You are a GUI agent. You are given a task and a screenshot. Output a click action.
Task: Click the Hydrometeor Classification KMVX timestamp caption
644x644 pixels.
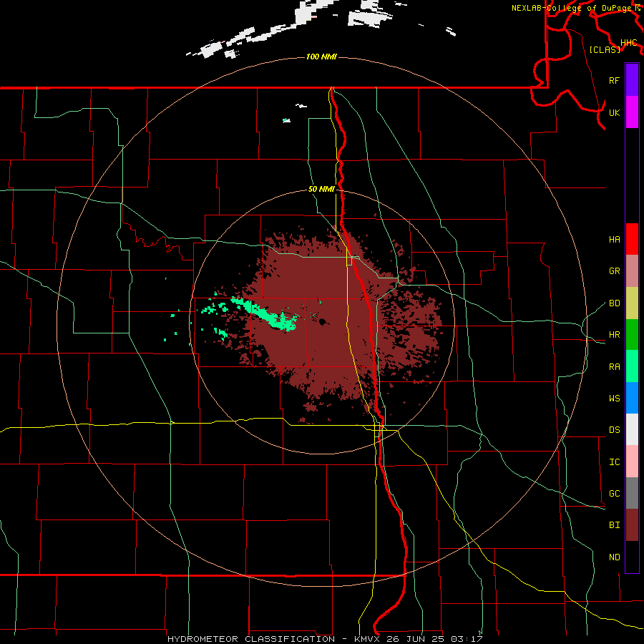click(325, 639)
